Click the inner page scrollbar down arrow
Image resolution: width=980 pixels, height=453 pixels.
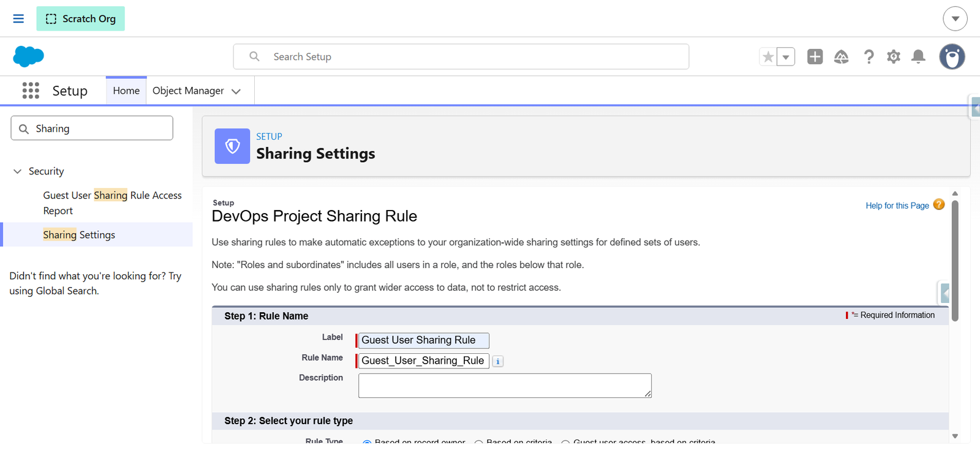click(955, 436)
